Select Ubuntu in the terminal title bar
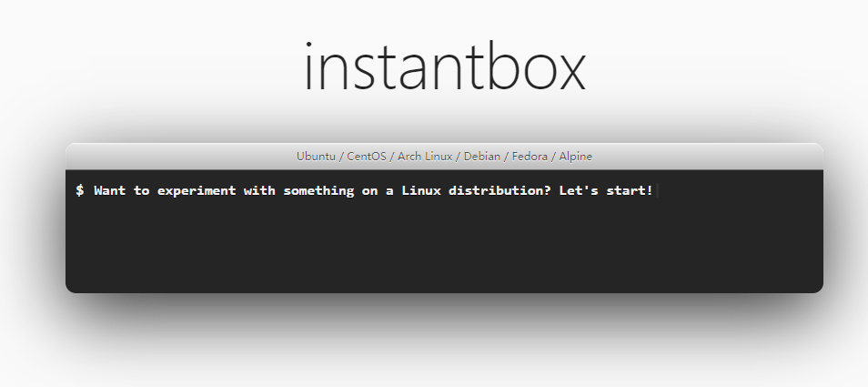 (316, 156)
